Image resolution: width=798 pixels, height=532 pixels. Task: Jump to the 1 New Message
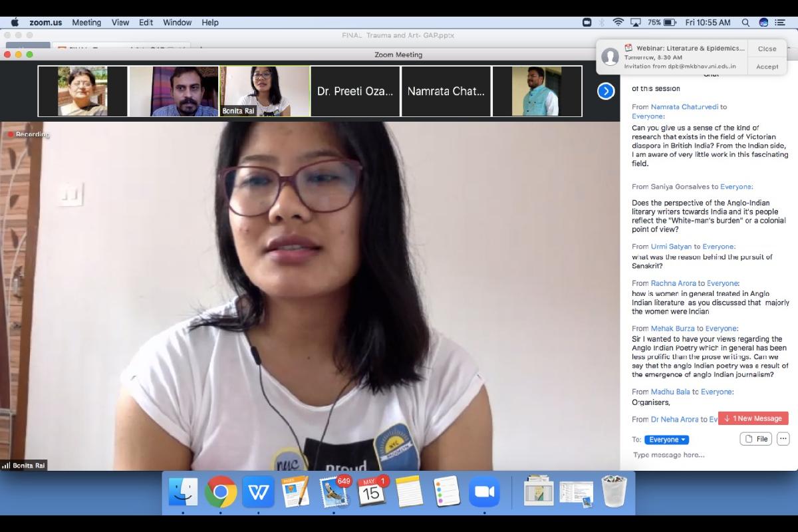(x=753, y=418)
